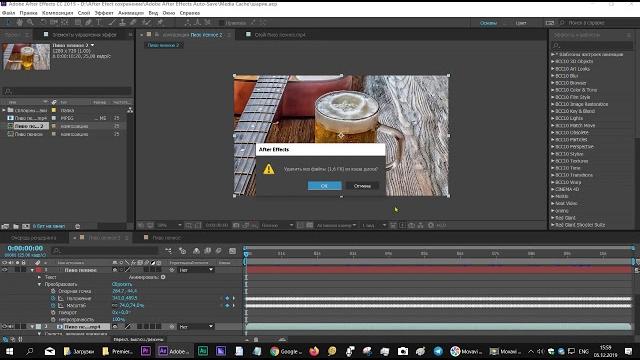Expand the Text property group
This screenshot has height=360, width=640.
pyautogui.click(x=40, y=277)
